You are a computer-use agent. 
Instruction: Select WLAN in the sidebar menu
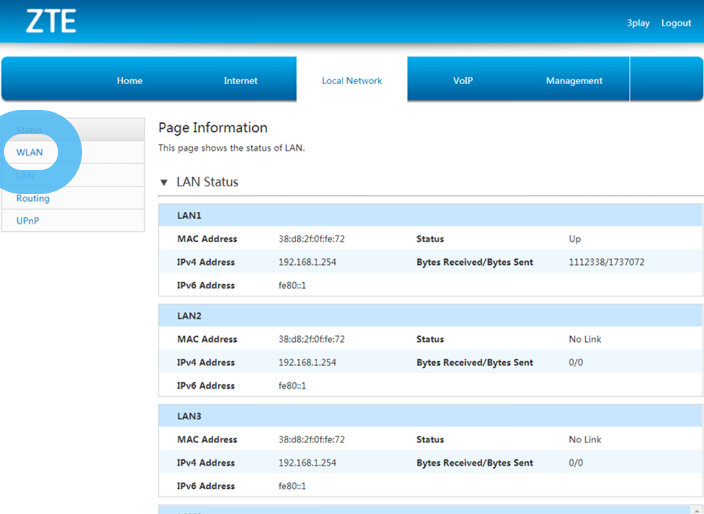click(30, 152)
